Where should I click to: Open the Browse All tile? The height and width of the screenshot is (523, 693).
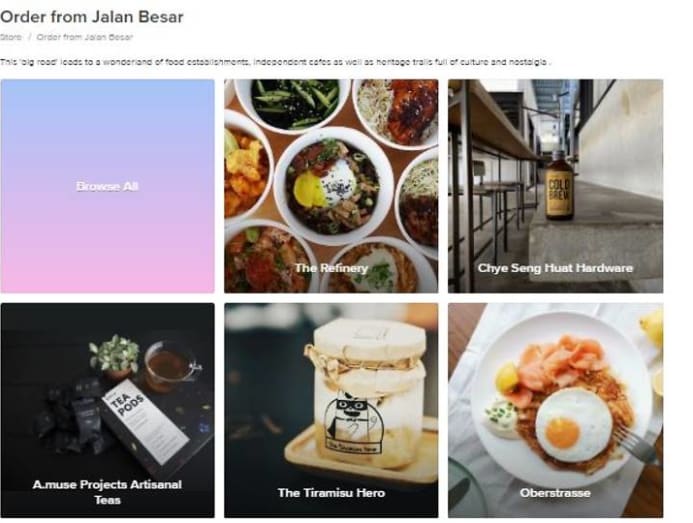(x=107, y=186)
